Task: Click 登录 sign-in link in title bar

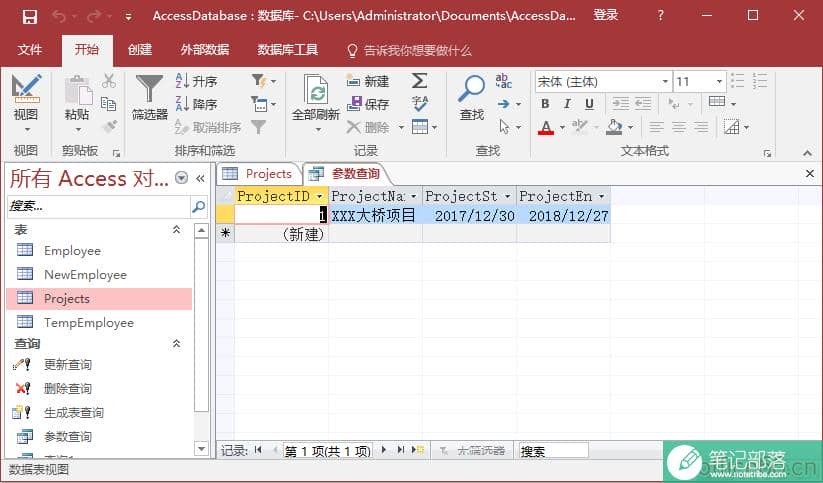Action: [x=605, y=16]
